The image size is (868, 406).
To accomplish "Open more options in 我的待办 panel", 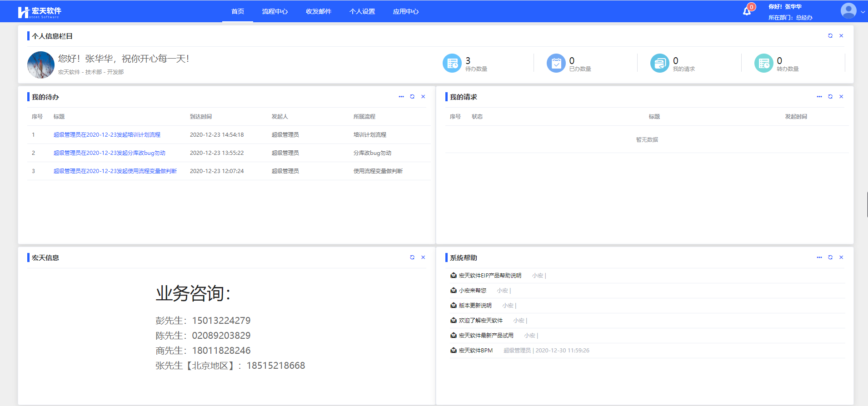I will click(x=401, y=97).
